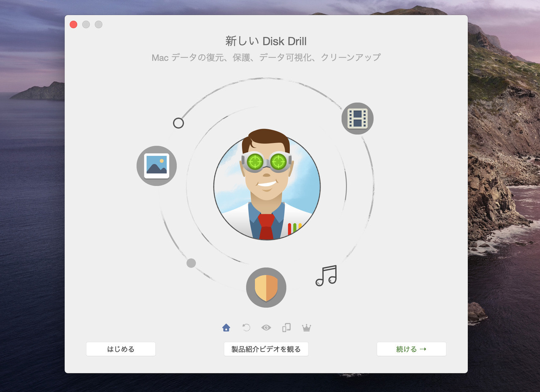Go to the devices page icon
Screen dimensions: 540x392
[286, 328]
